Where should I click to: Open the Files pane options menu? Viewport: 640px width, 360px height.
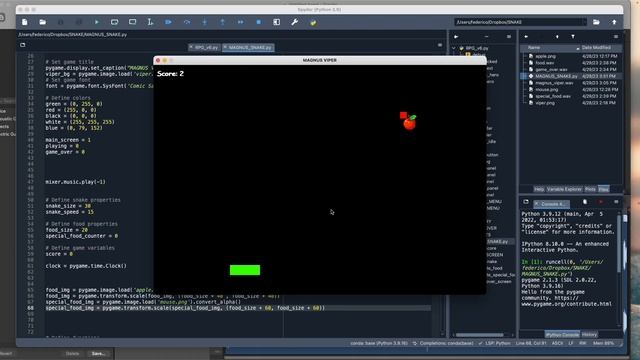tap(616, 37)
